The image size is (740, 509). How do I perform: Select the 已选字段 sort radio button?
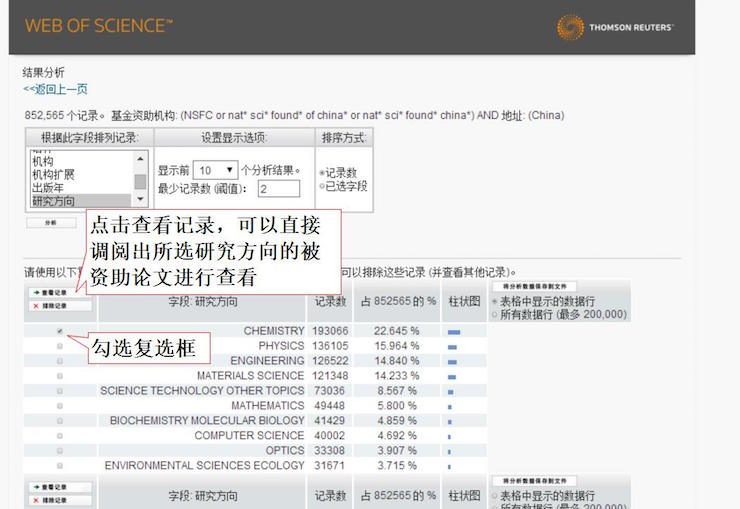pos(322,186)
